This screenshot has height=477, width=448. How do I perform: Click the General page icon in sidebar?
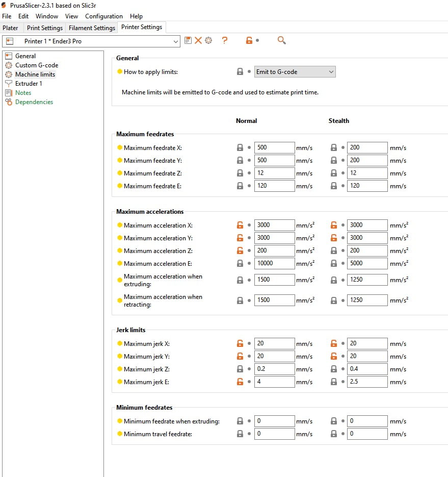9,56
